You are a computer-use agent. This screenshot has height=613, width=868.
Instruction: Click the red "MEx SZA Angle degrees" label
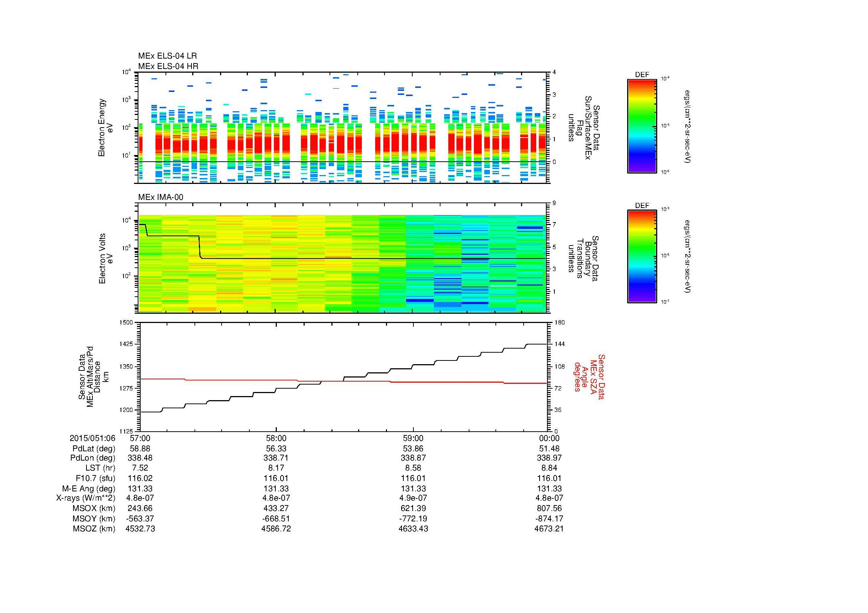[x=589, y=376]
